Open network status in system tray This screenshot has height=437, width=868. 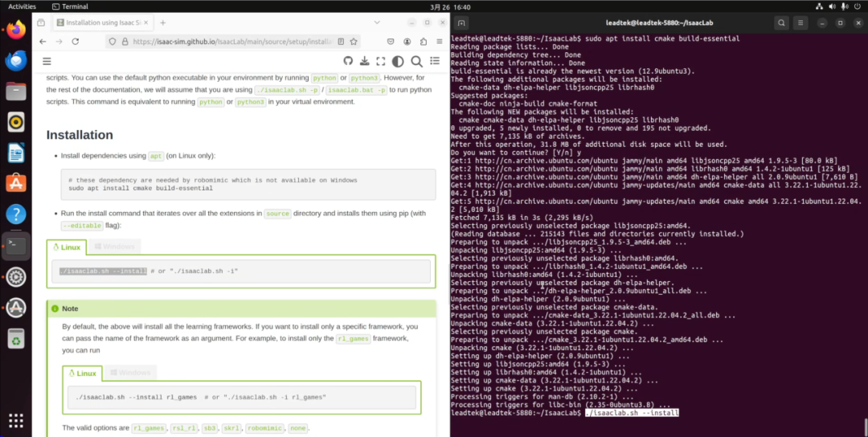pos(819,6)
